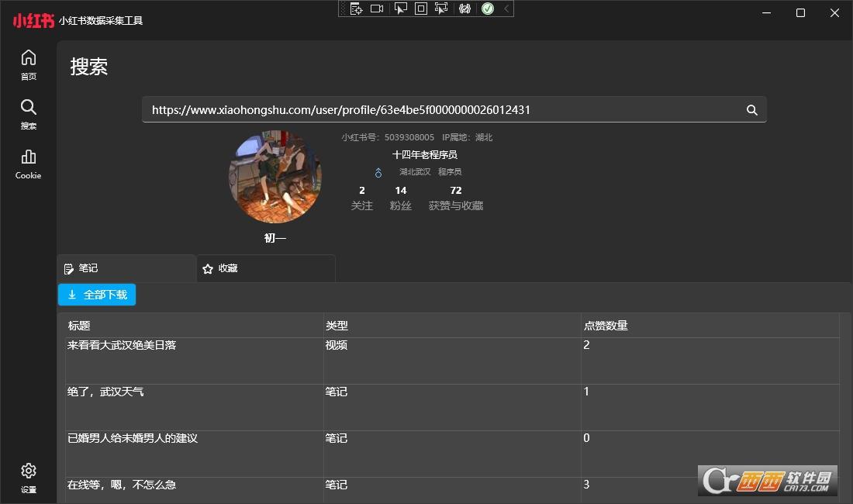Toggle track focused element in debug toolbar
The height and width of the screenshot is (504, 853).
coord(441,9)
